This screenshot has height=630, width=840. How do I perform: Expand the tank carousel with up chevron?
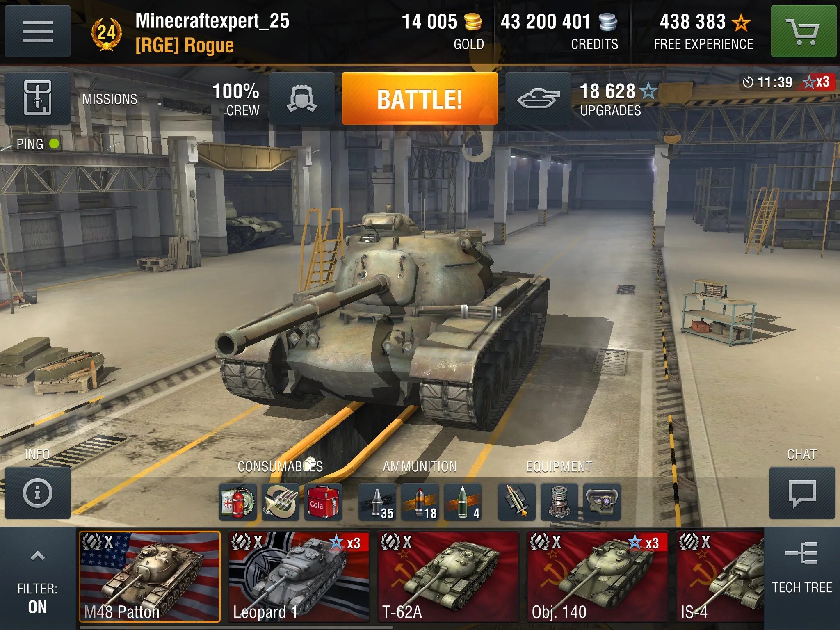tap(38, 556)
